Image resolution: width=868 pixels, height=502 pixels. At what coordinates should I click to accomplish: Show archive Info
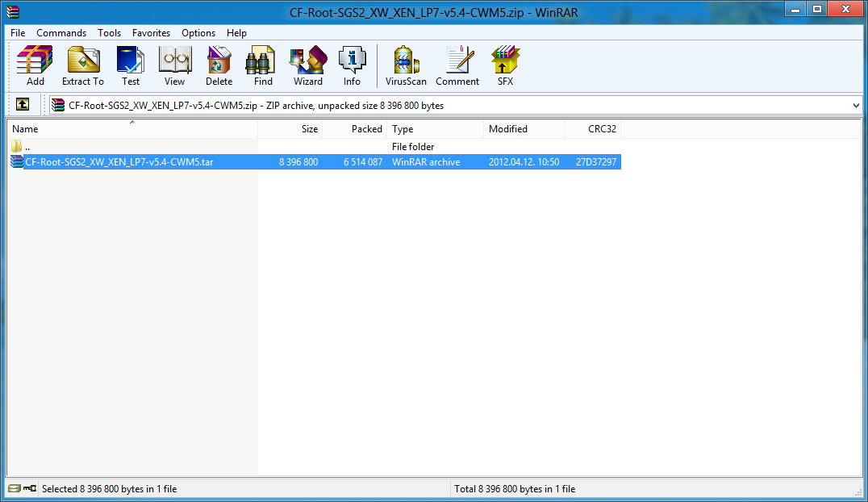pyautogui.click(x=352, y=66)
